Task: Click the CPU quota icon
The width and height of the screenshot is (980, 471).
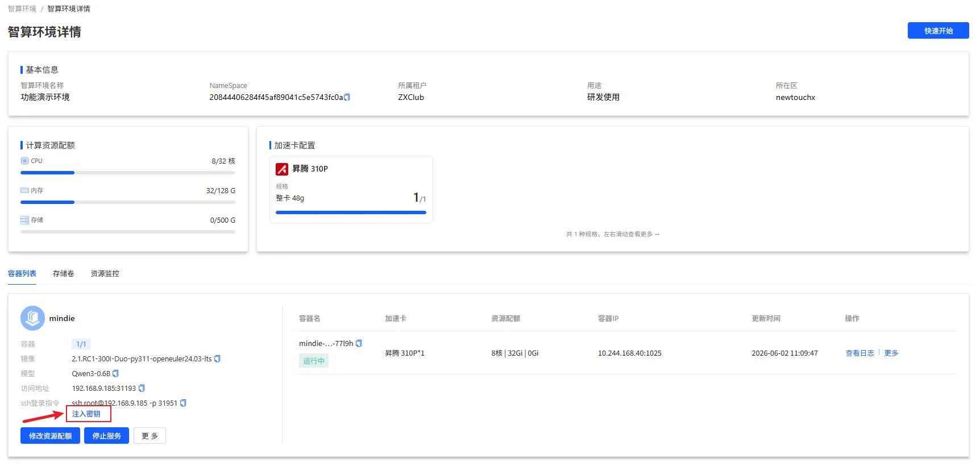Action: tap(24, 161)
